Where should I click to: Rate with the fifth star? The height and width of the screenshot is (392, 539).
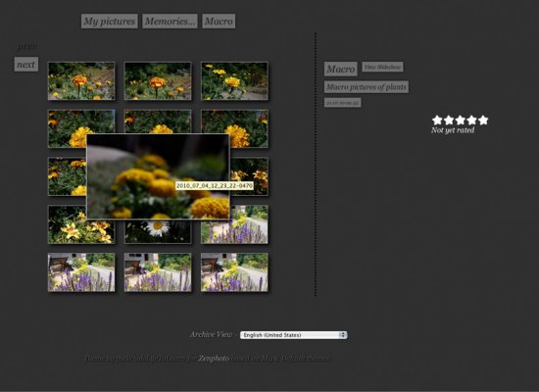tap(483, 120)
